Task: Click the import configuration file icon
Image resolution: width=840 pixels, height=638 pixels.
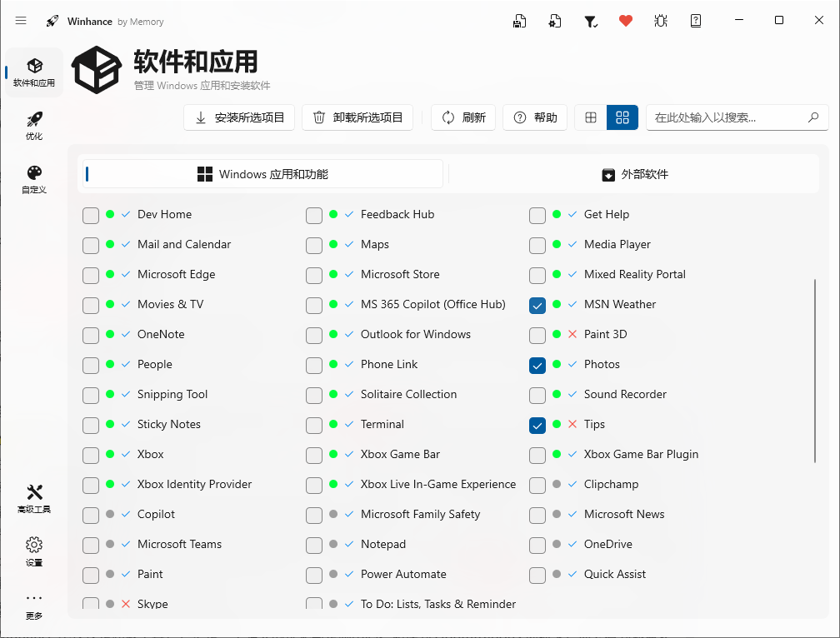Action: click(555, 20)
